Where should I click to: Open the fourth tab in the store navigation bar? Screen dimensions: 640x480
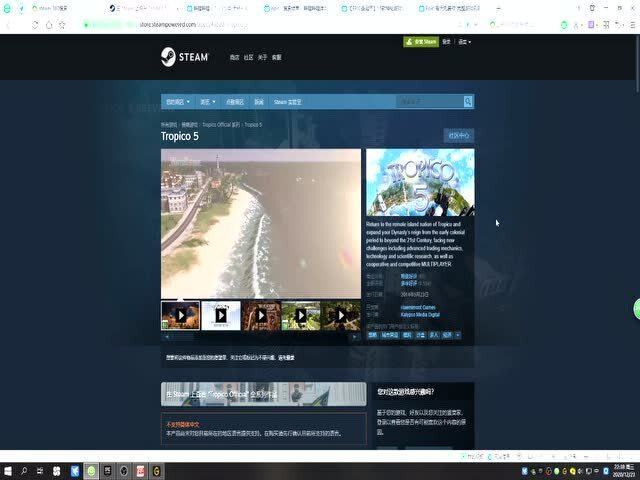tap(259, 102)
